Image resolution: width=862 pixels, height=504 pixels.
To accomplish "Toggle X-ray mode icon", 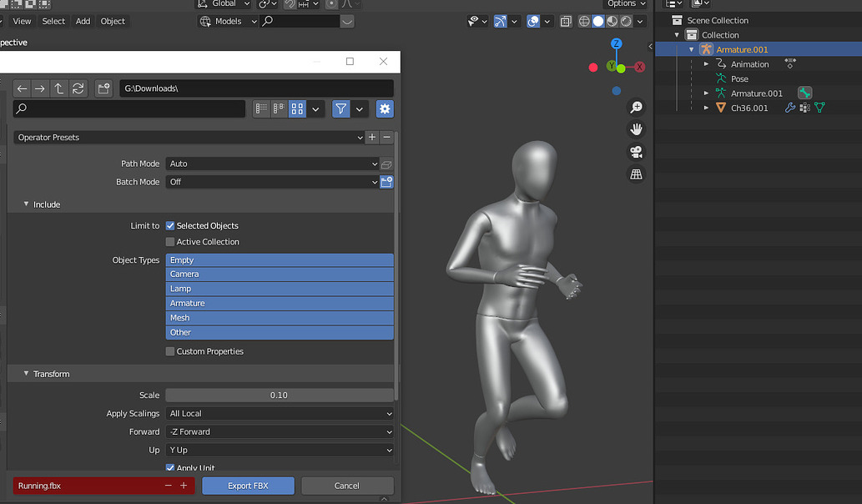I will 566,22.
